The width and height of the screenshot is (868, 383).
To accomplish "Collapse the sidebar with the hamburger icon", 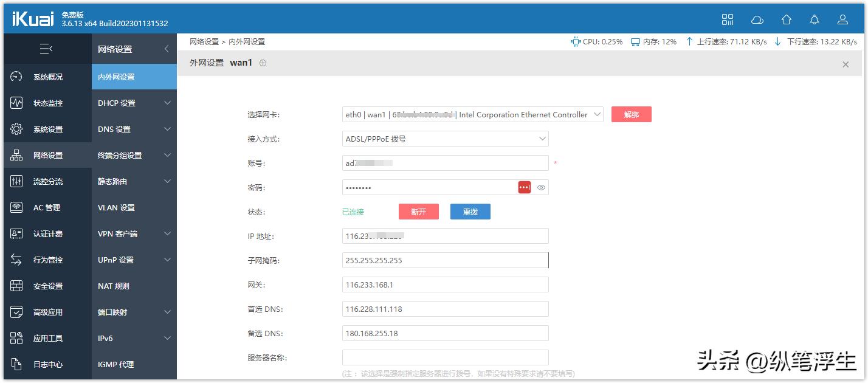I will coord(47,49).
